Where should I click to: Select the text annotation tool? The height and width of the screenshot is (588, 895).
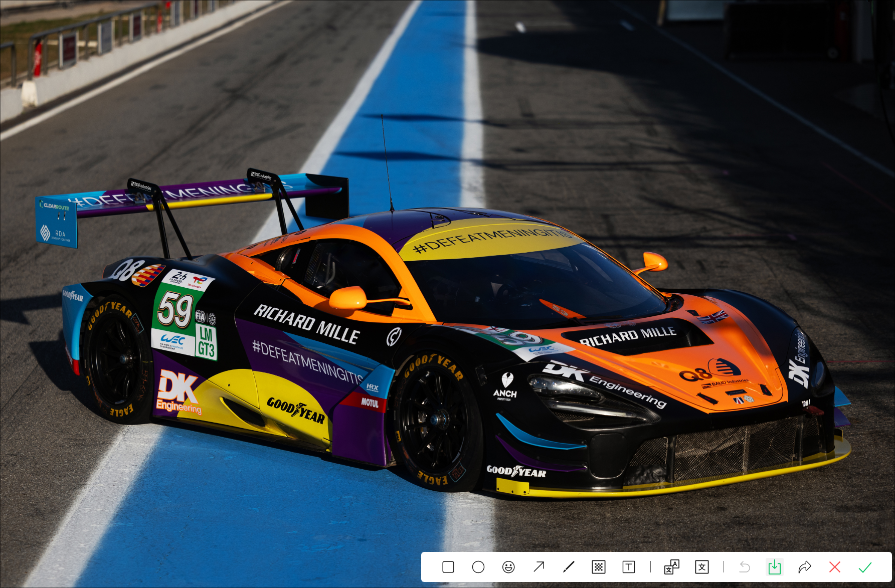click(629, 567)
